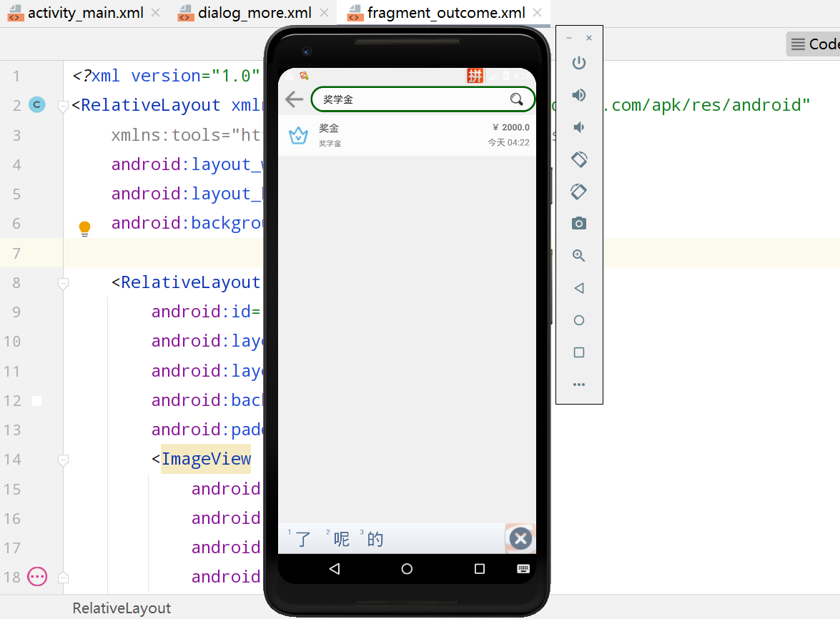Dismiss the IME candidate bar with X
Screen dimensions: 840x619
click(x=520, y=539)
